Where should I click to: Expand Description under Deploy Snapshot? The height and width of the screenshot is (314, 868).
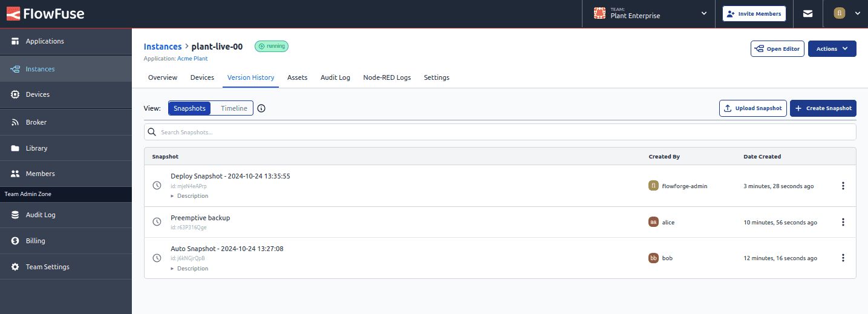click(x=190, y=196)
